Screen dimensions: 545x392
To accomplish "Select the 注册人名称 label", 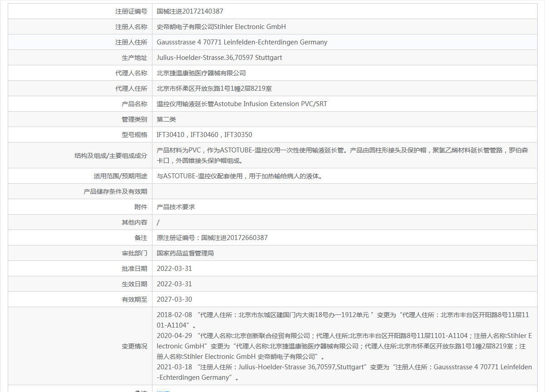I will point(131,27).
